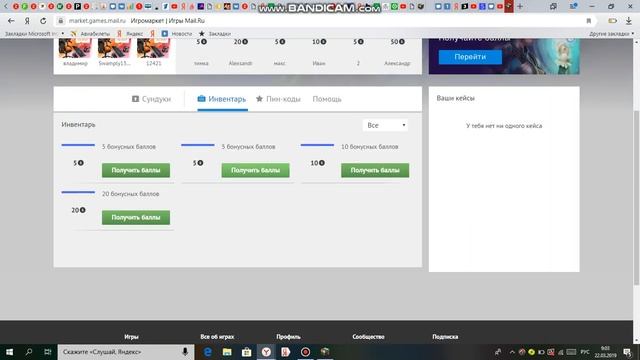Click the chest icon on Сундуки tab
640x360 pixels.
coord(135,99)
